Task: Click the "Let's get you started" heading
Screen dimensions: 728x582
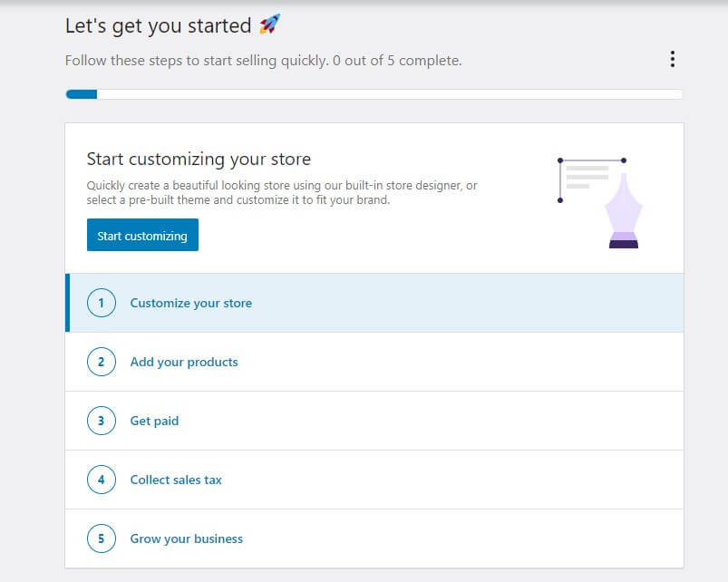Action: click(159, 25)
